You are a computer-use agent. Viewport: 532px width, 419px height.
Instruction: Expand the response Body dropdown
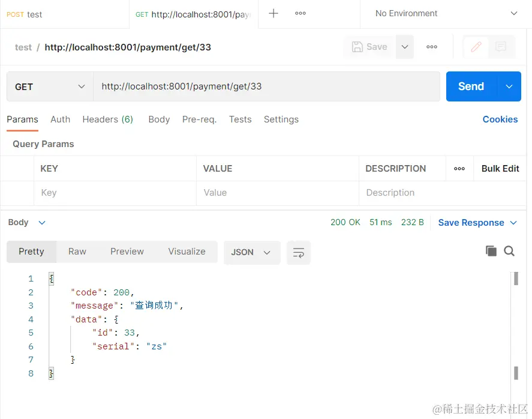(27, 222)
